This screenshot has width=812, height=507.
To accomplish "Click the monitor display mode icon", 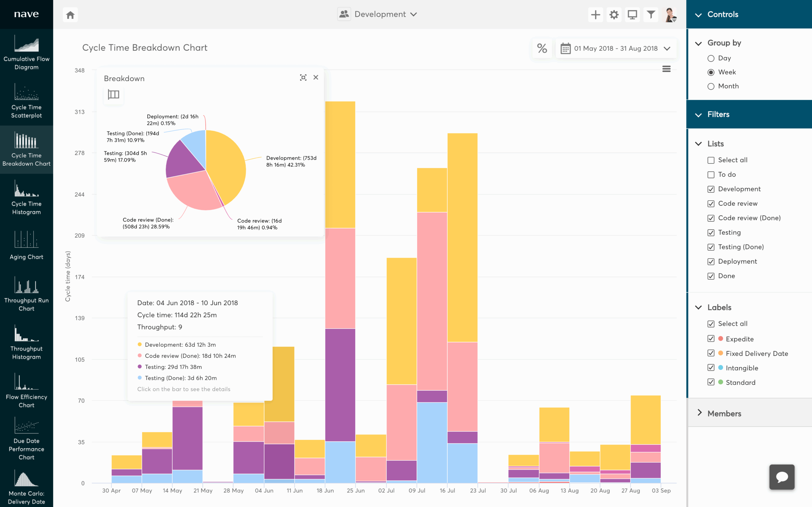I will (x=632, y=15).
